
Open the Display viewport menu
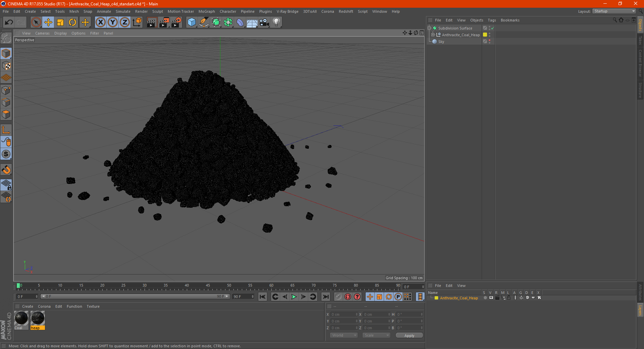coord(60,33)
